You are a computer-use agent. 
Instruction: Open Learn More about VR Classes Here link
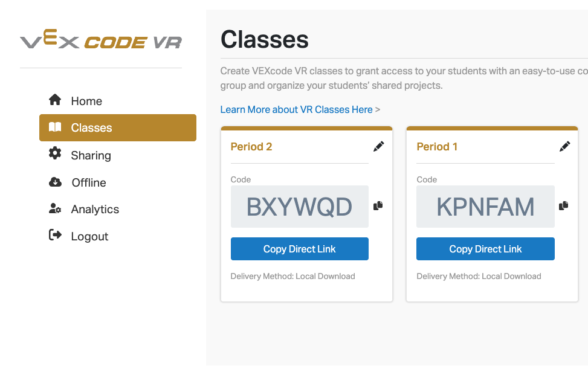[x=296, y=109]
